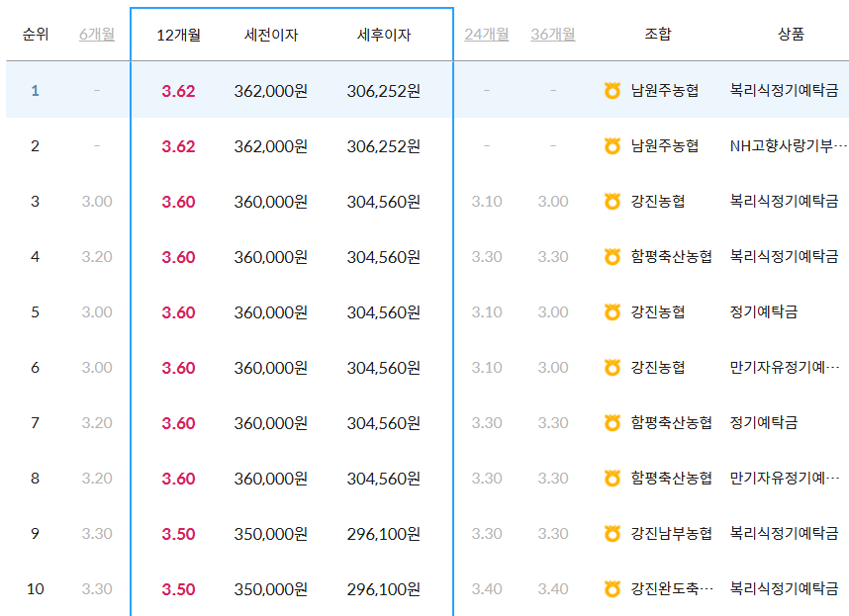Click 3.10 24-month rate in rank 3 row

486,201
